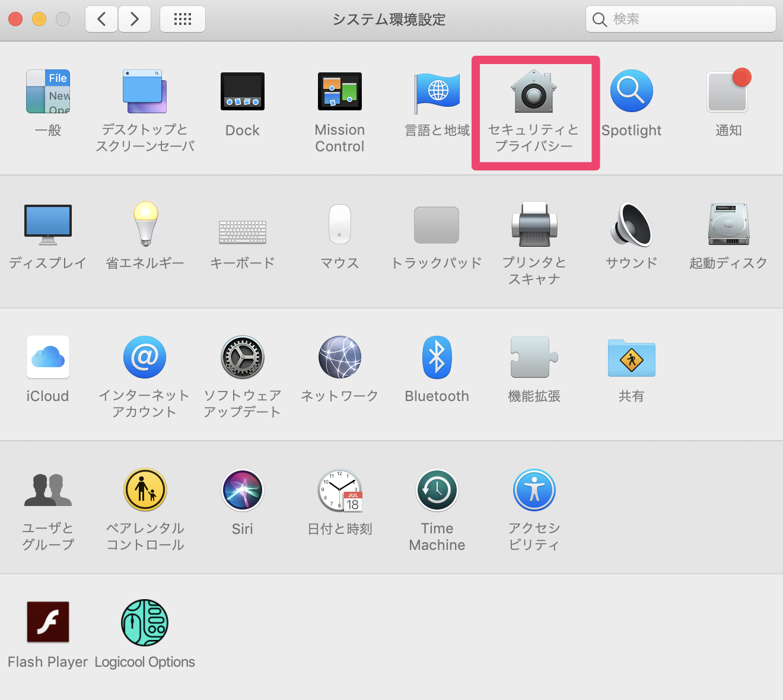This screenshot has width=783, height=700.
Task: Open サウンド (Sound) speaker icon
Action: click(x=631, y=224)
